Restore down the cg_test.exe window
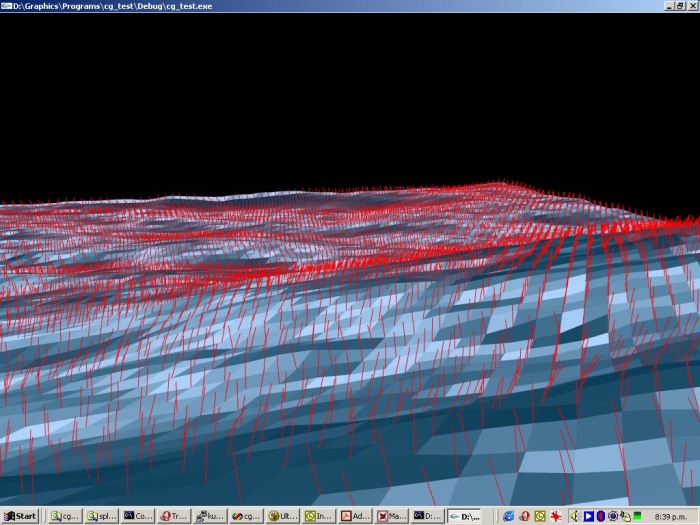 pos(680,6)
